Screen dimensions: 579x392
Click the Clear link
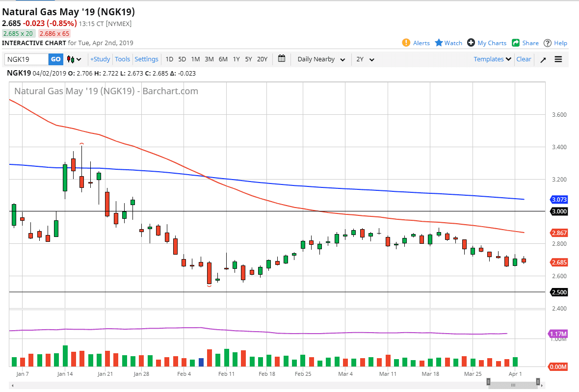(524, 59)
